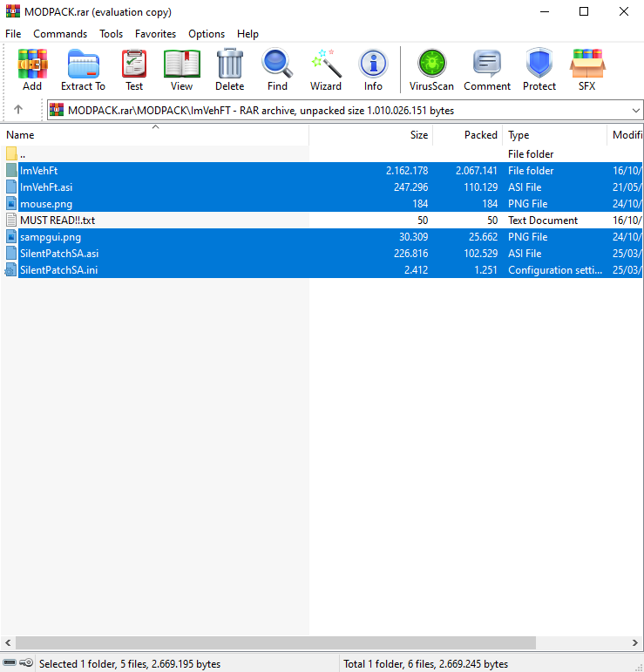Click the parent folder '..' icon
Viewport: 644px width, 672px height.
[x=11, y=154]
